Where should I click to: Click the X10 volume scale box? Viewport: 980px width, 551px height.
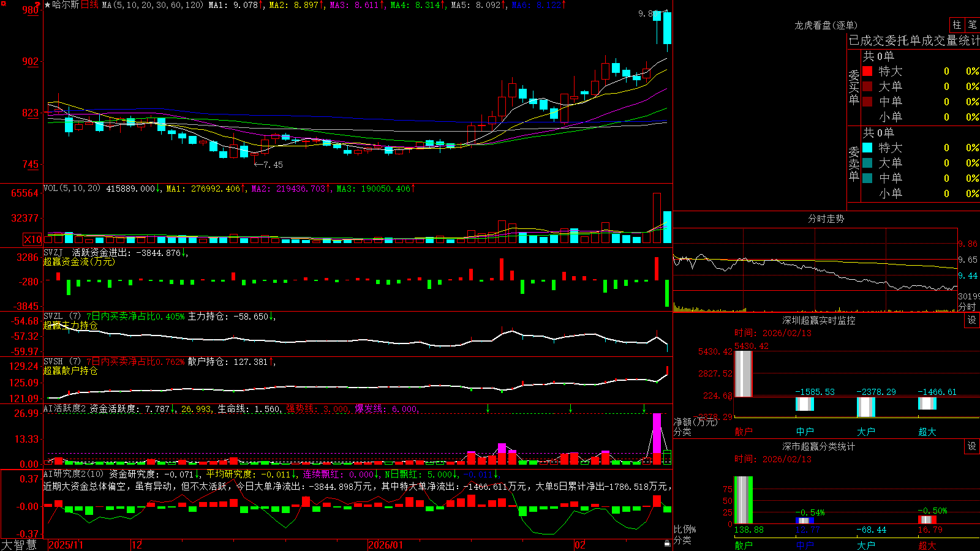pos(33,239)
